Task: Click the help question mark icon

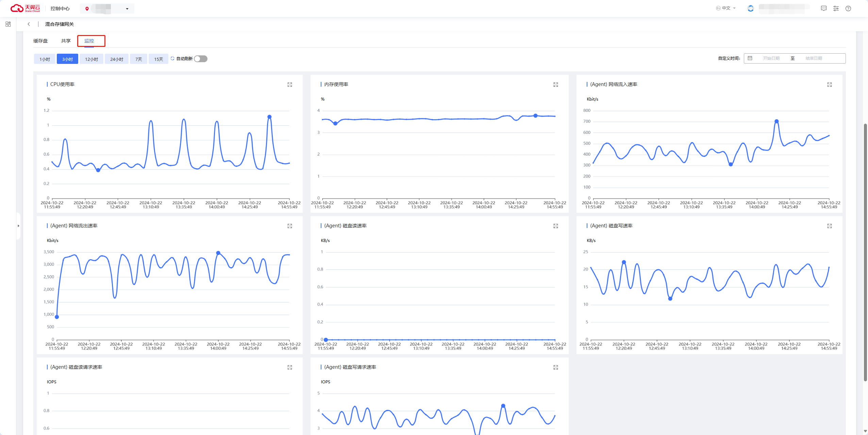Action: tap(848, 8)
